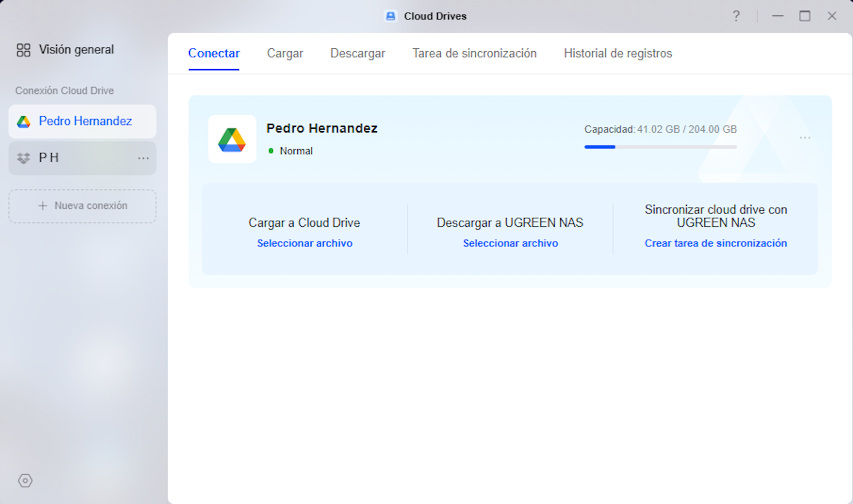Image resolution: width=853 pixels, height=504 pixels.
Task: Click the Conexión Cloud Drive section label
Action: pos(65,91)
